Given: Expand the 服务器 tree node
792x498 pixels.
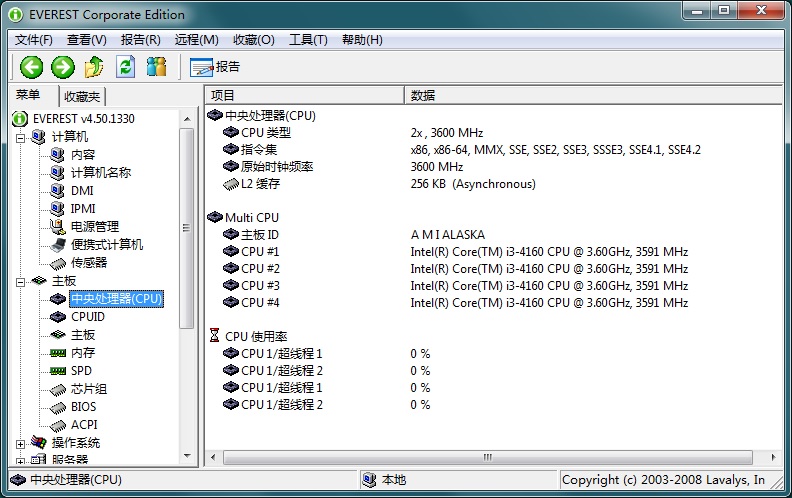Looking at the screenshot, I should [x=20, y=461].
